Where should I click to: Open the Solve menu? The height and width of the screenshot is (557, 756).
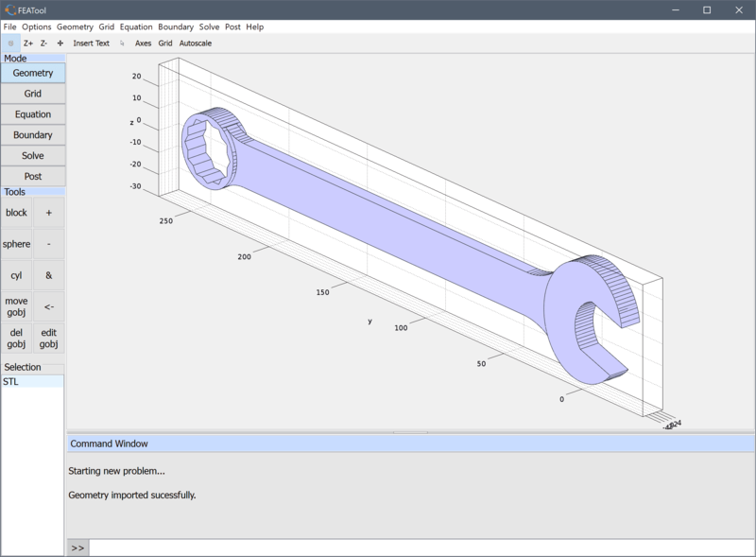coord(209,27)
